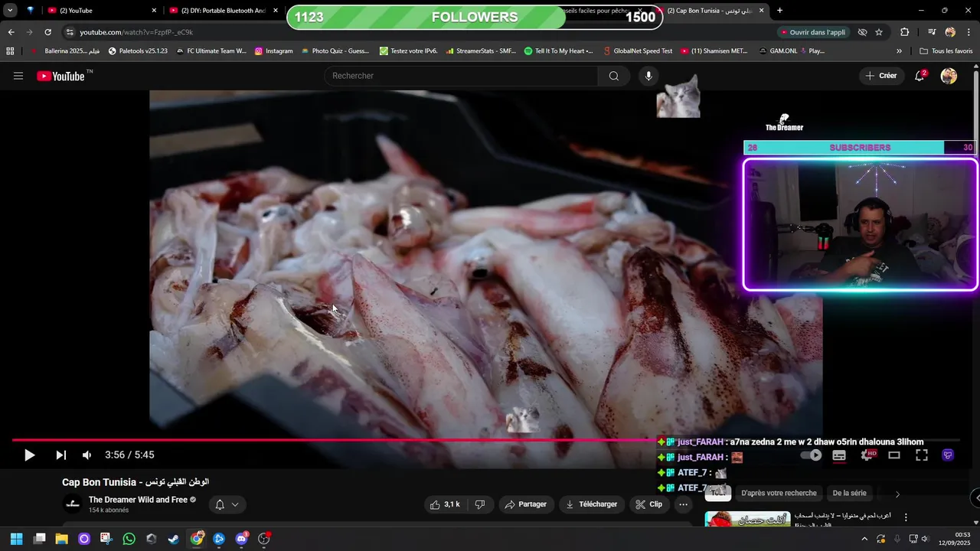Screen dimensions: 980x551
Task: Click the search magnifier button
Action: click(x=613, y=76)
